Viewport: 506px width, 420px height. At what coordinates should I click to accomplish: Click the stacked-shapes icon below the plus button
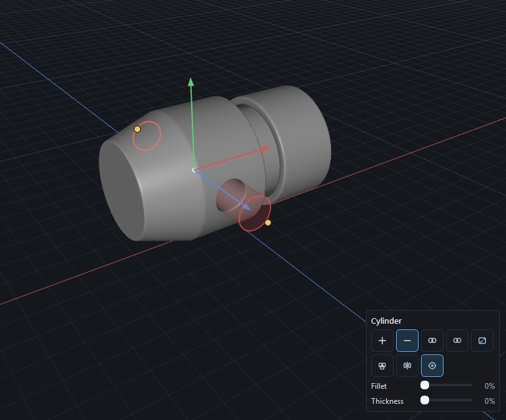pyautogui.click(x=382, y=366)
